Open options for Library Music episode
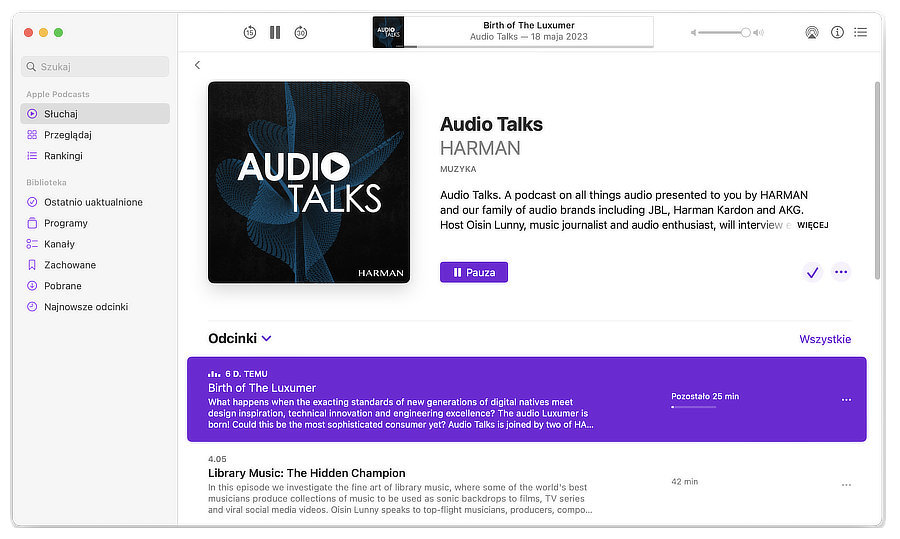Viewport: 900px width, 539px height. (846, 485)
